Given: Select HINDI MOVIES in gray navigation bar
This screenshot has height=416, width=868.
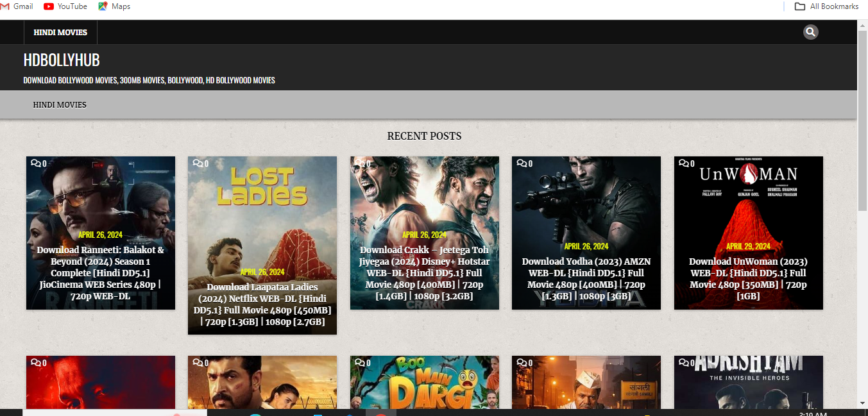Looking at the screenshot, I should pyautogui.click(x=60, y=104).
